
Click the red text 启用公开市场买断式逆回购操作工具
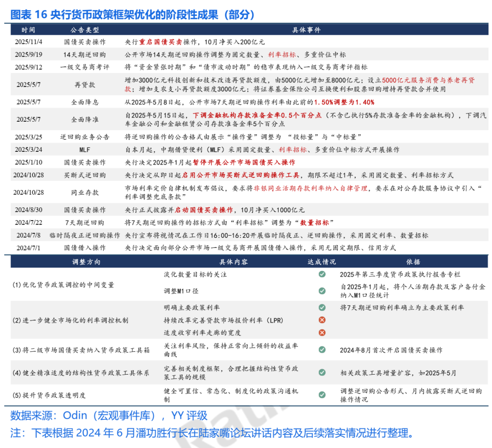pyautogui.click(x=241, y=175)
